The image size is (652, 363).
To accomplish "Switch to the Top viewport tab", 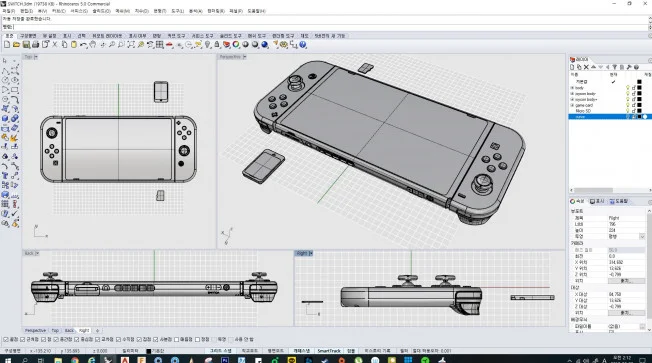I will [55, 331].
